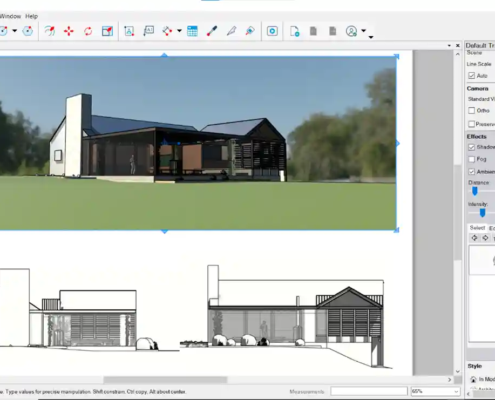Click the vertical scrollbar up arrow
This screenshot has height=400, width=495.
[458, 54]
